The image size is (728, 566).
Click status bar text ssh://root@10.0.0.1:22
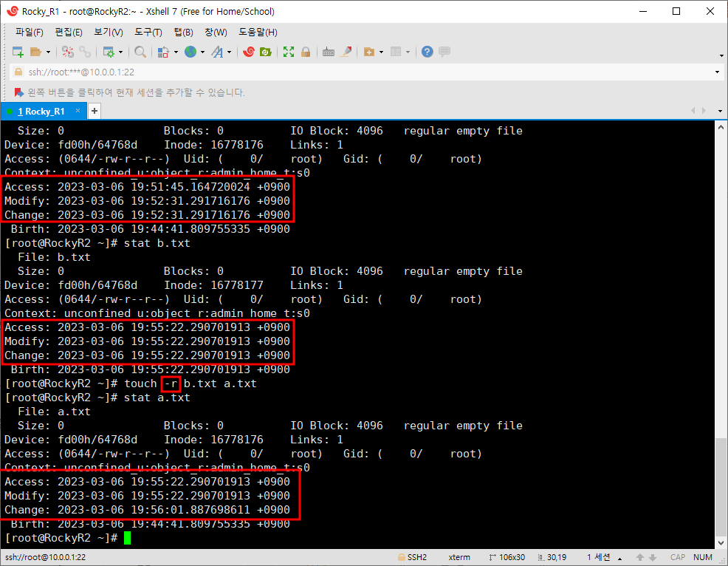[46, 557]
